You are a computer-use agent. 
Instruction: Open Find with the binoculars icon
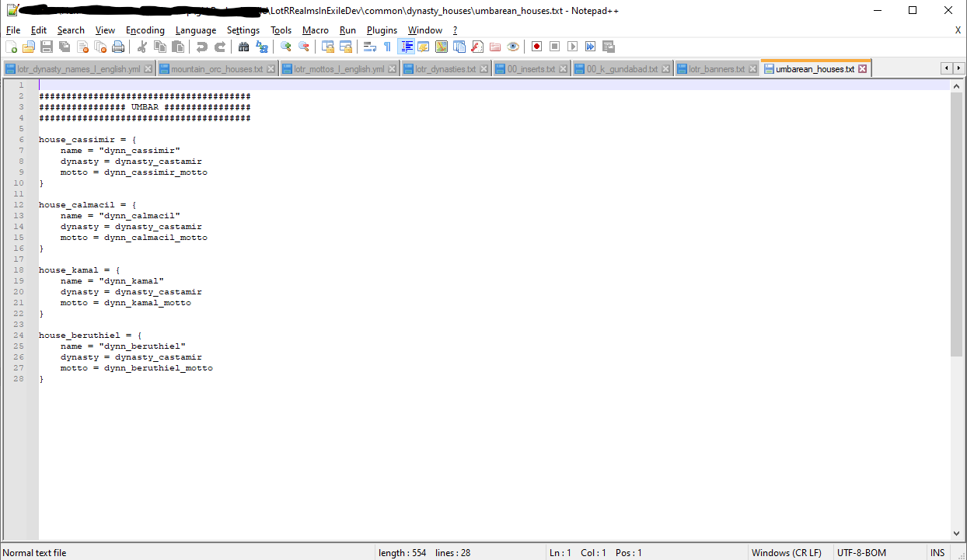point(244,47)
